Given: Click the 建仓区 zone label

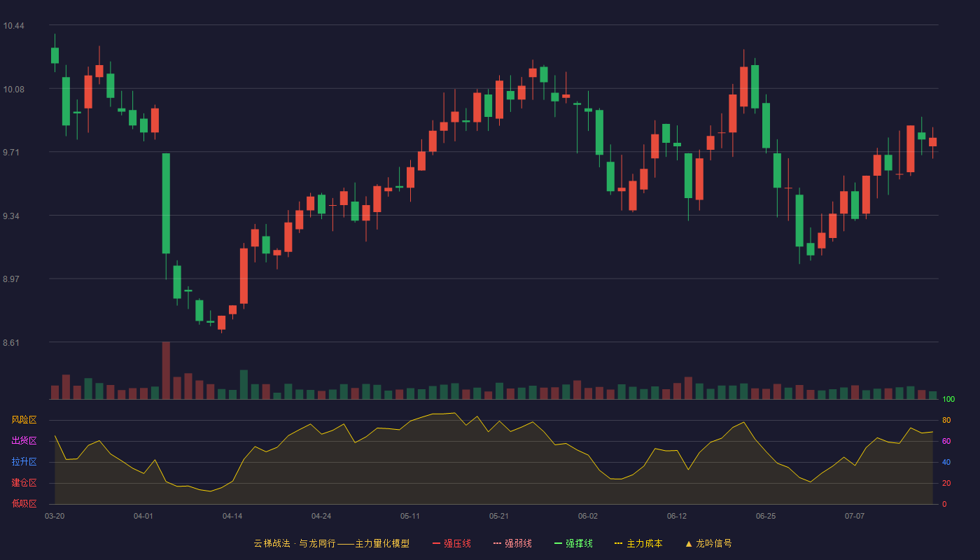Looking at the screenshot, I should (24, 483).
